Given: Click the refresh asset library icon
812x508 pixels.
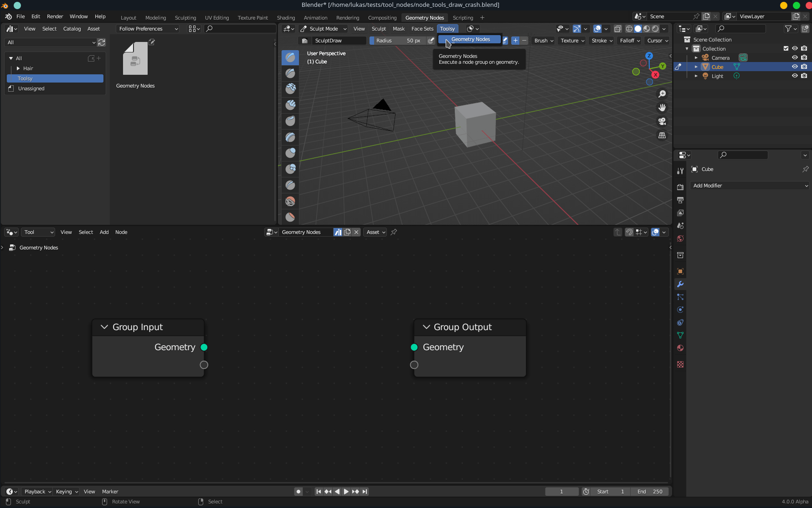Looking at the screenshot, I should coord(102,42).
